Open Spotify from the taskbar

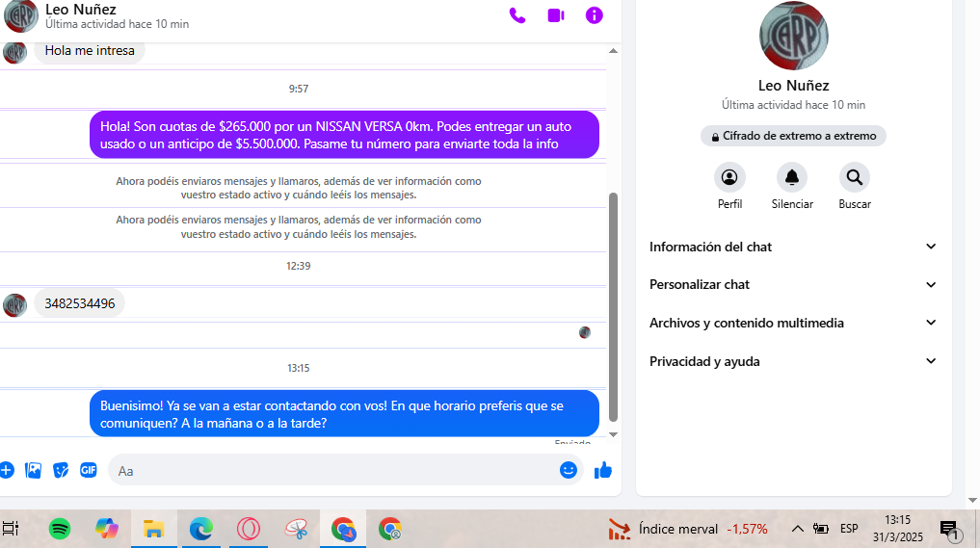tap(60, 529)
